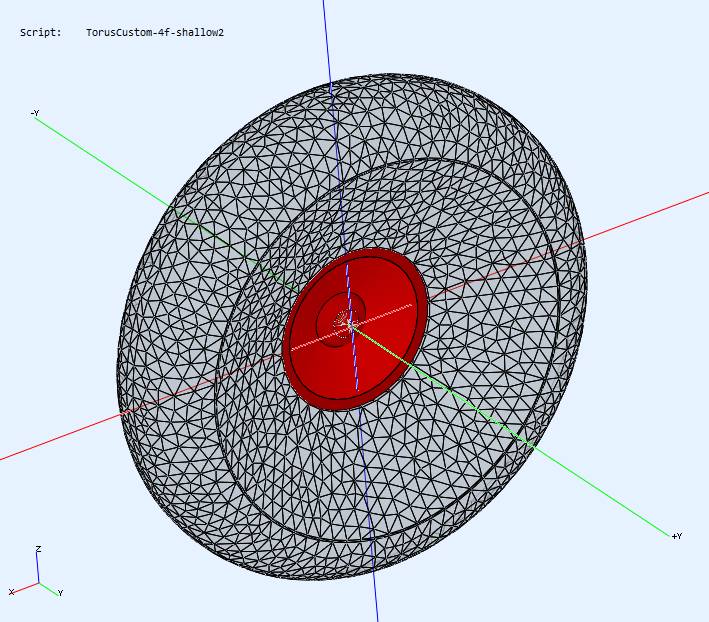Click the small inner dome at driver center

[340, 319]
